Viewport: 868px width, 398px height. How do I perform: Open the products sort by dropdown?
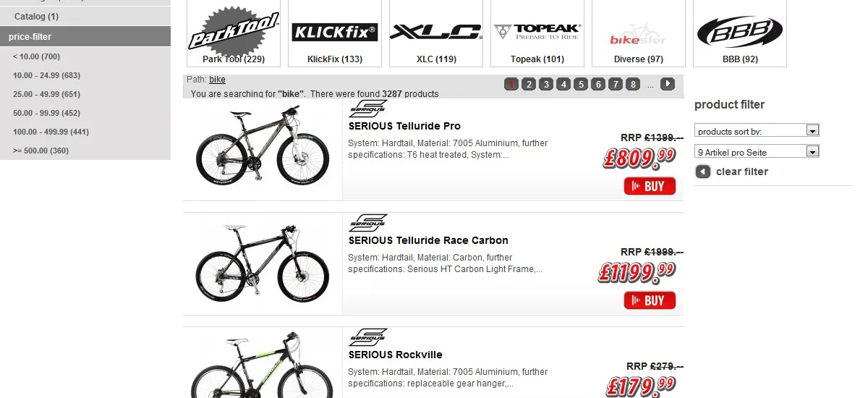coord(757,131)
